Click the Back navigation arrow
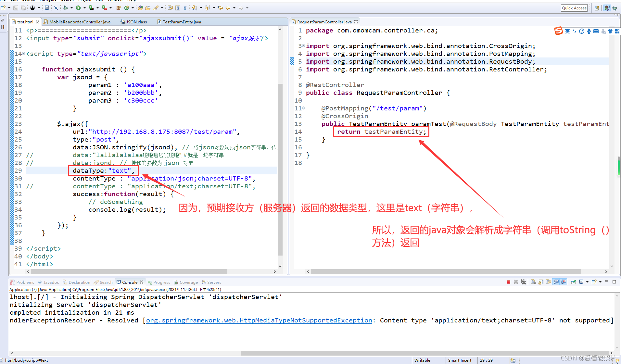 coord(228,8)
